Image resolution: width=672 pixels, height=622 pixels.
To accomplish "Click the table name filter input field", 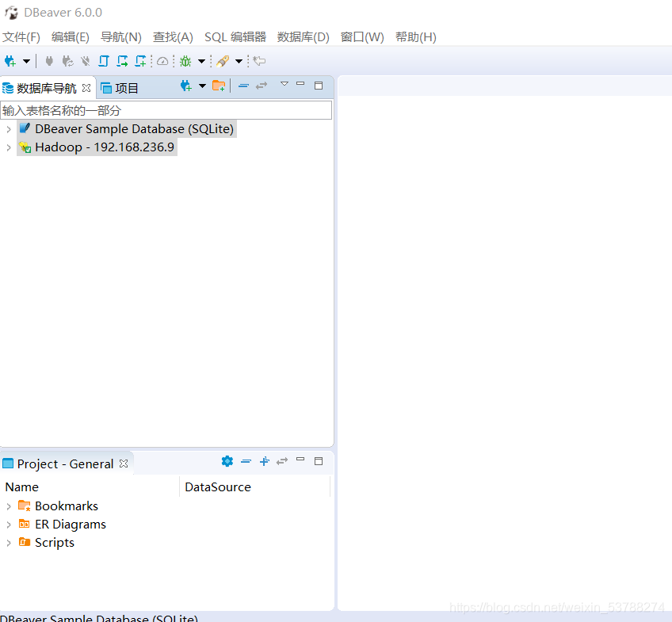I will point(166,110).
